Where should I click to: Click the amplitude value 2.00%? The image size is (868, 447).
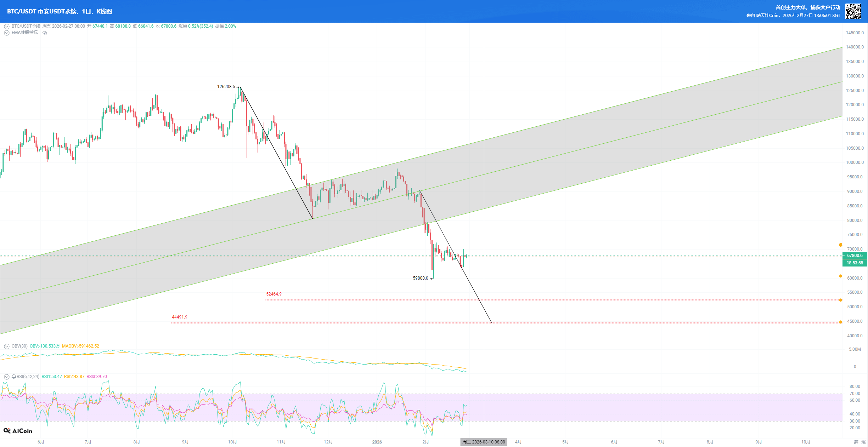[230, 26]
